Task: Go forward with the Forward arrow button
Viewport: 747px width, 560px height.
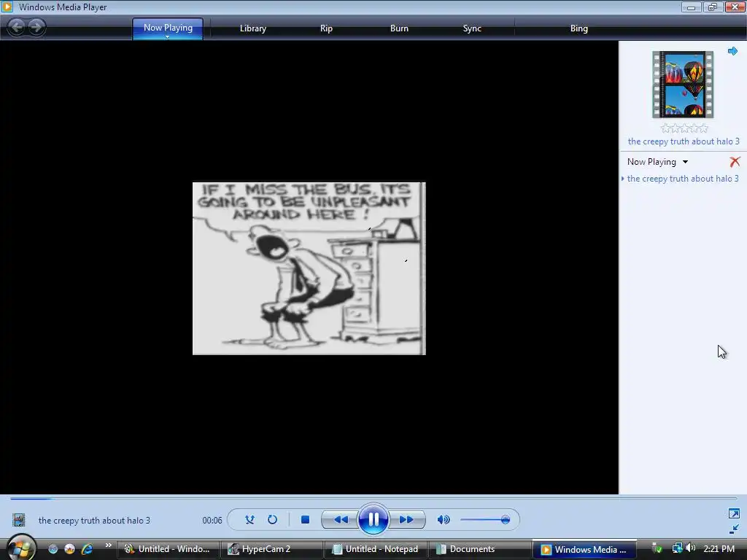Action: (x=36, y=27)
